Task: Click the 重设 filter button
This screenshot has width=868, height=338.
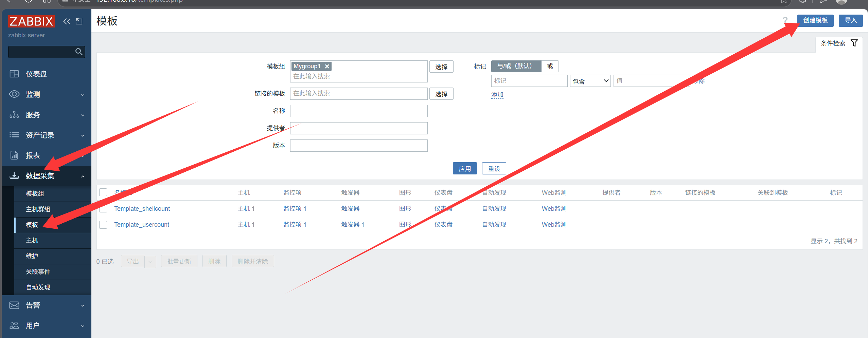Action: coord(494,169)
